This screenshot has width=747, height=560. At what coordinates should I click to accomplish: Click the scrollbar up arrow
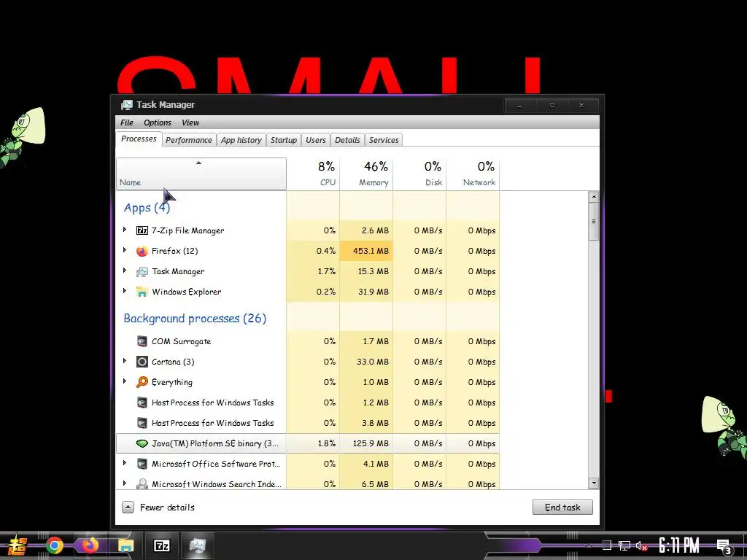point(594,197)
